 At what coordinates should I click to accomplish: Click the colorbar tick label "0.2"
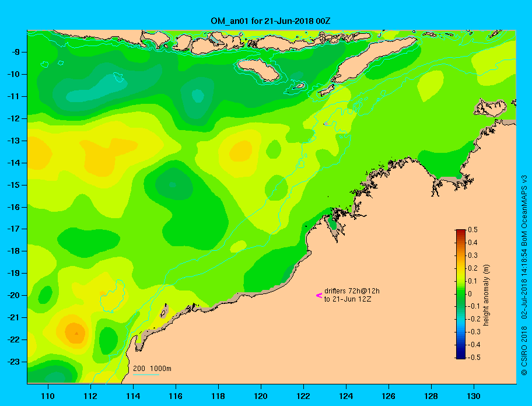click(x=473, y=268)
